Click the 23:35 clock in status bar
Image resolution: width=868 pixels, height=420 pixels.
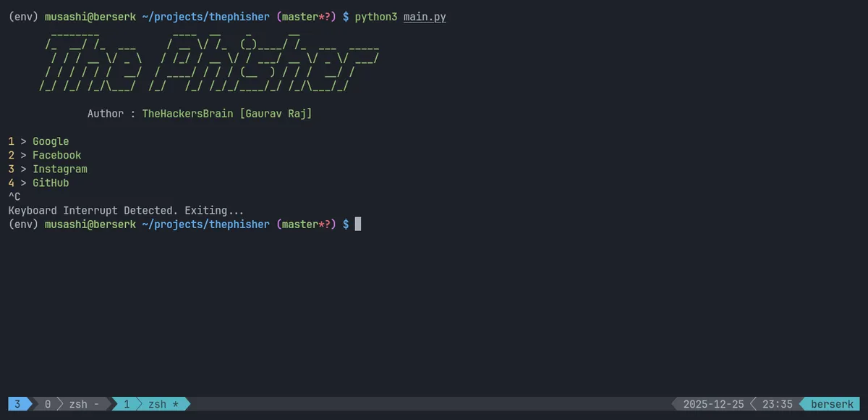click(x=778, y=404)
